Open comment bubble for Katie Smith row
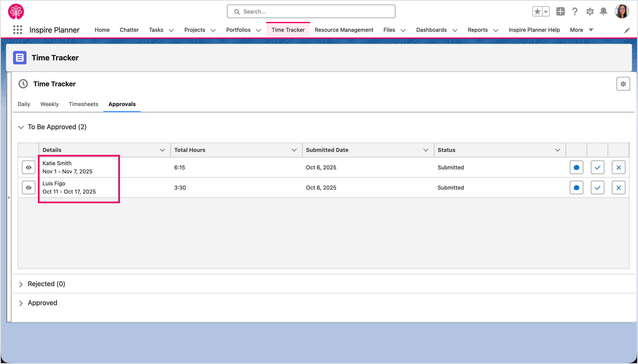This screenshot has height=364, width=638. point(576,167)
